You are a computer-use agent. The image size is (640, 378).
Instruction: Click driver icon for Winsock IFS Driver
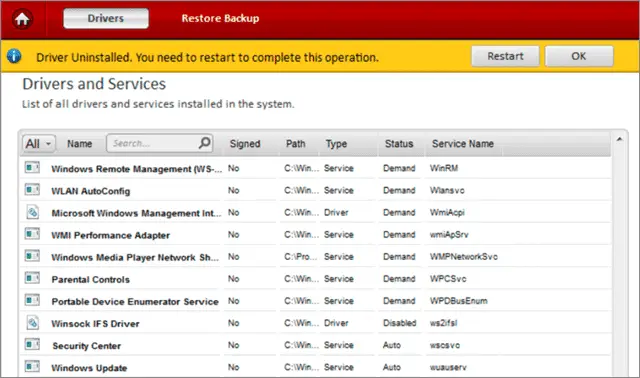pyautogui.click(x=33, y=322)
